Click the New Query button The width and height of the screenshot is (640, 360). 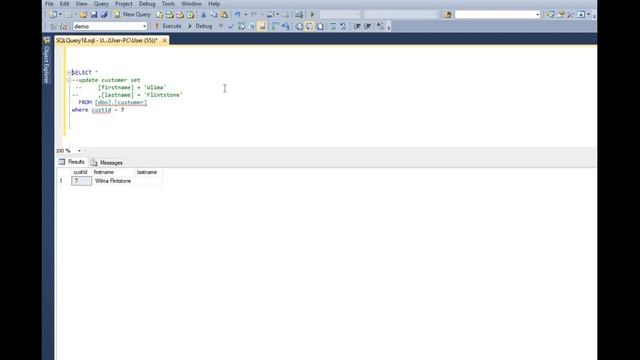[x=133, y=15]
